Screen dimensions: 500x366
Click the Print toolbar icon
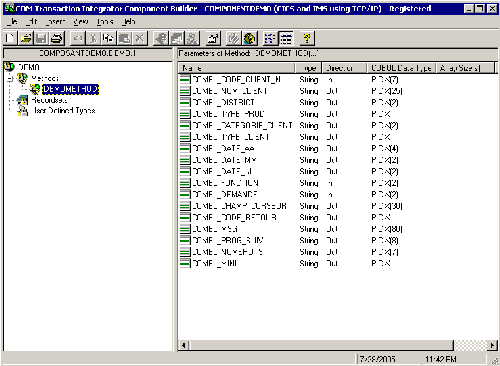pyautogui.click(x=57, y=38)
